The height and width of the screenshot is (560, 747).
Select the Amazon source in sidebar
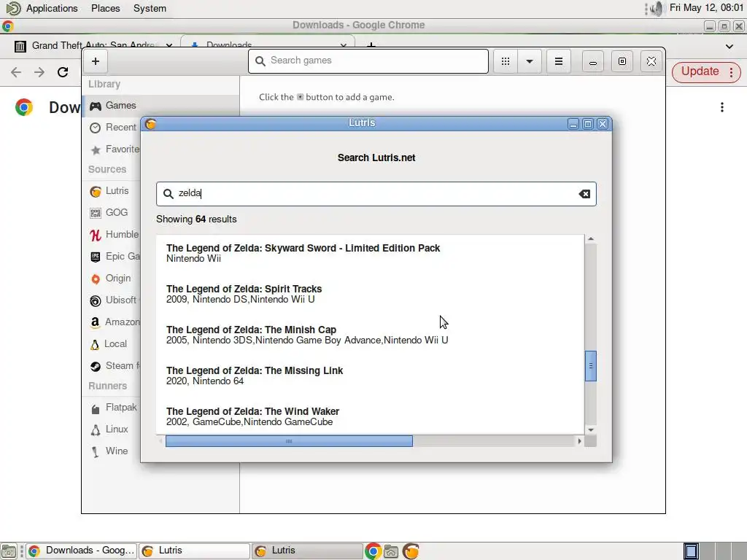(x=113, y=322)
